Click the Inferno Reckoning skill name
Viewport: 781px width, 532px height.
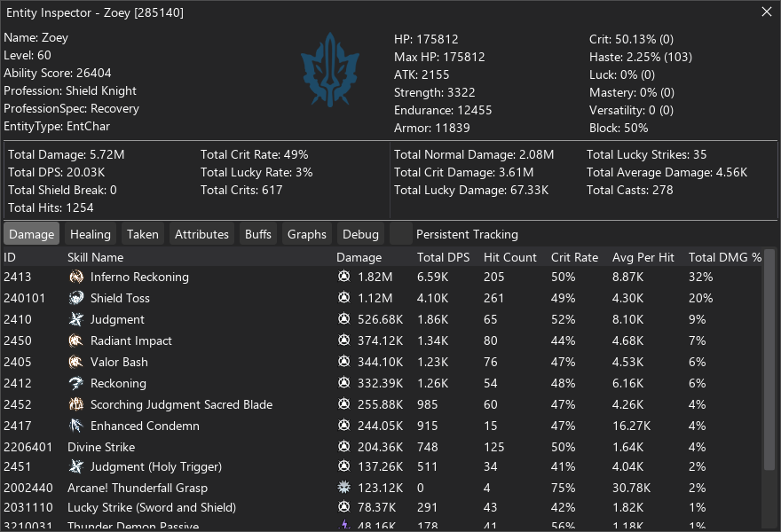[x=139, y=277]
